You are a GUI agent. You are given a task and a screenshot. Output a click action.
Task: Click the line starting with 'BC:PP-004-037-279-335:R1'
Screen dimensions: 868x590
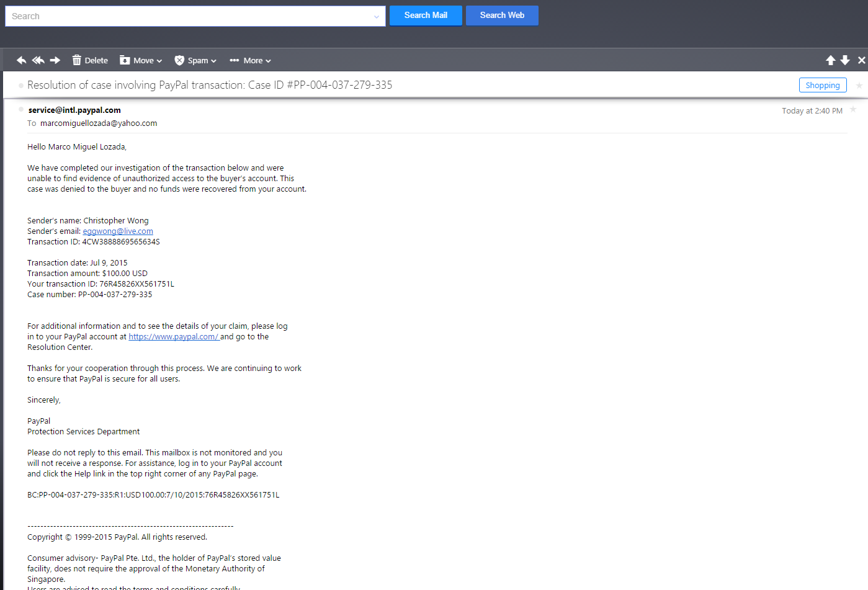tap(153, 495)
